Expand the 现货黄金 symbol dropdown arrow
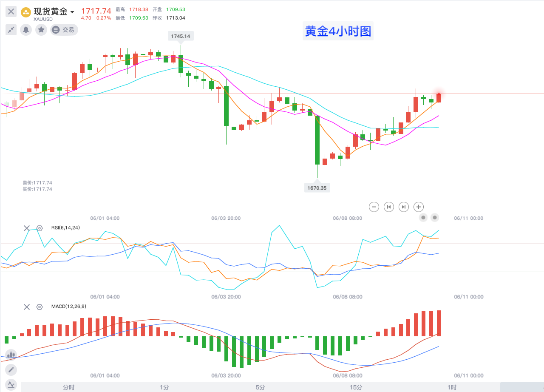Screen dimensions: 544x392 pyautogui.click(x=72, y=12)
